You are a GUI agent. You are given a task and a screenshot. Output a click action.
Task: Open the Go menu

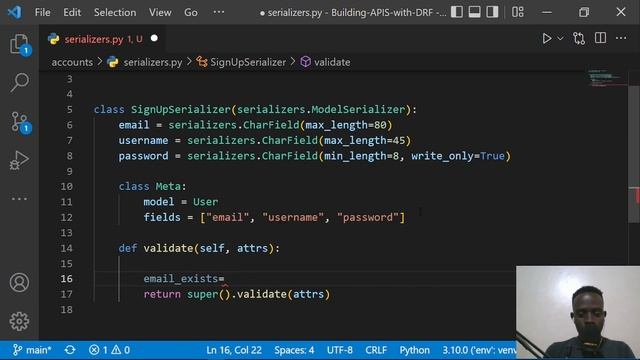191,13
